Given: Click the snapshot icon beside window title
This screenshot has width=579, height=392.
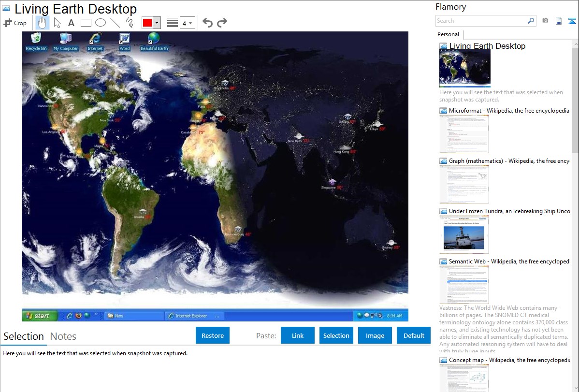Looking at the screenshot, I should pos(6,8).
